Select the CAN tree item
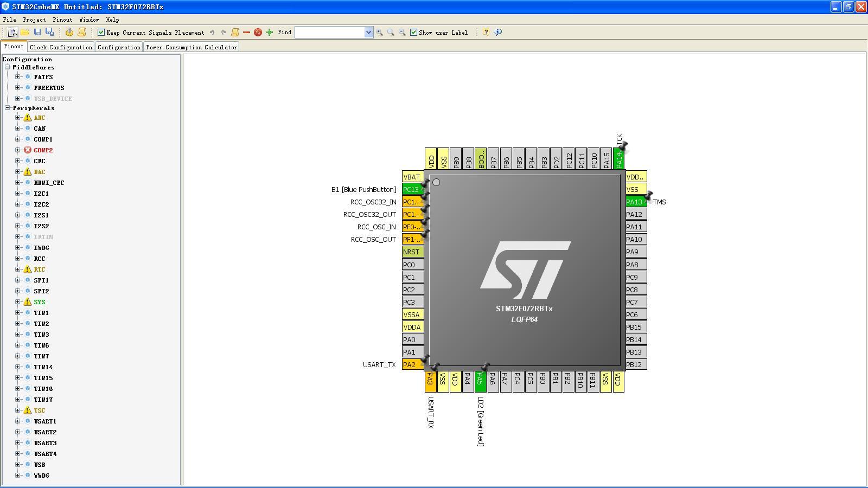 pyautogui.click(x=40, y=129)
